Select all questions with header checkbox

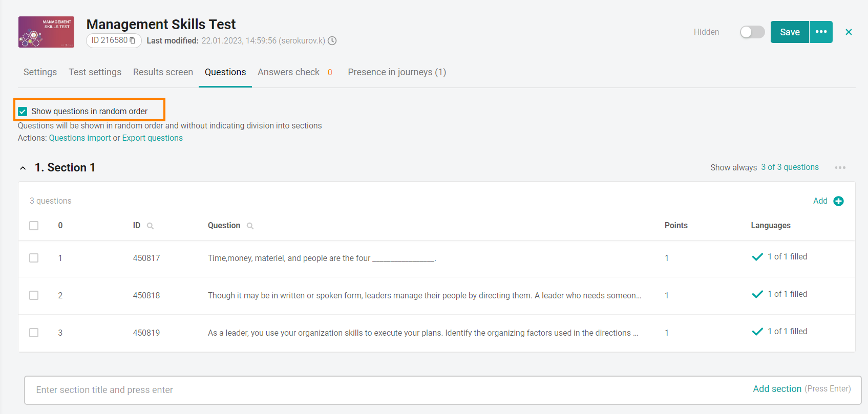(x=34, y=226)
